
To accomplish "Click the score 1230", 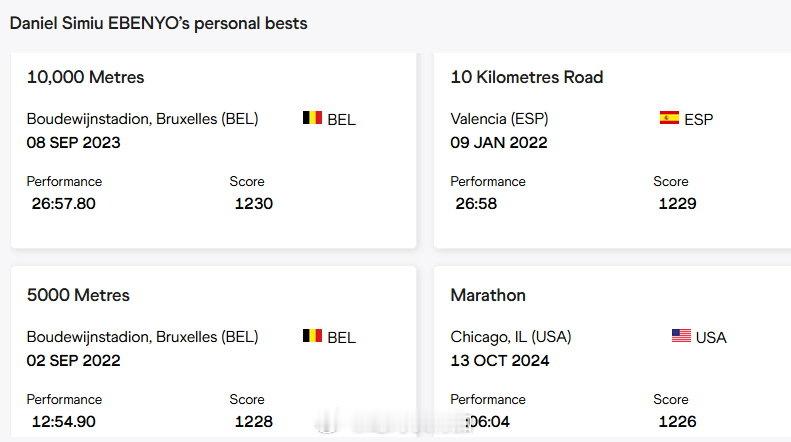I will pyautogui.click(x=254, y=203).
